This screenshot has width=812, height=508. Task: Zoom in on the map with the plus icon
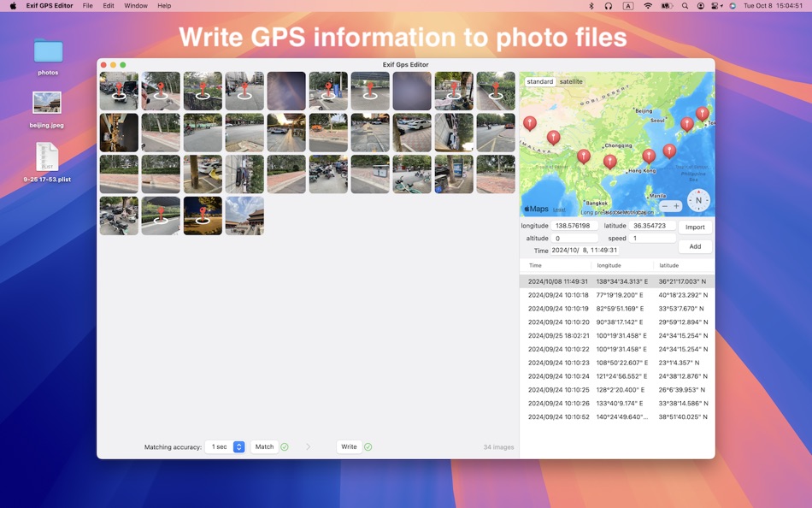[x=676, y=206]
